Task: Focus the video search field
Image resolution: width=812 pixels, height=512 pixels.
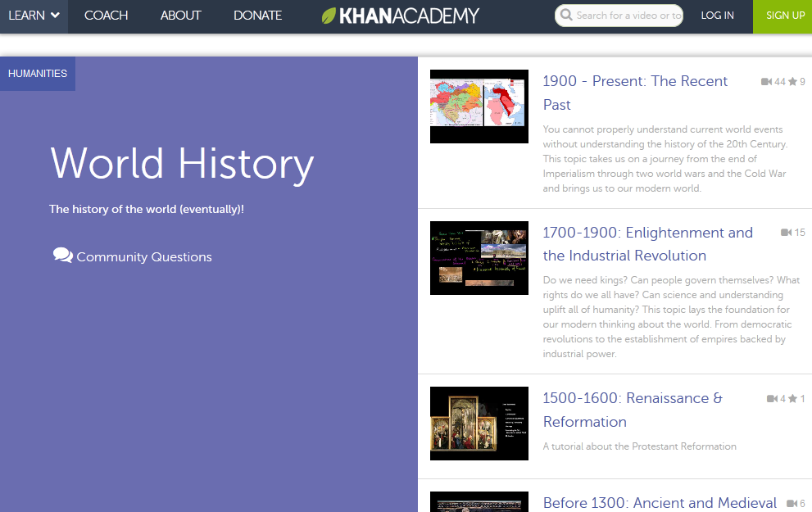Action: point(619,16)
